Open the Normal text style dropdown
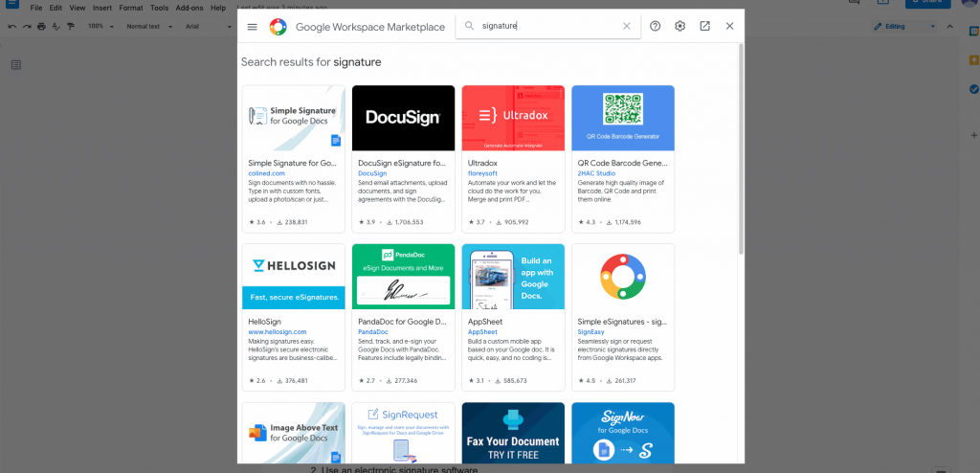The width and height of the screenshot is (980, 473). coord(148,26)
